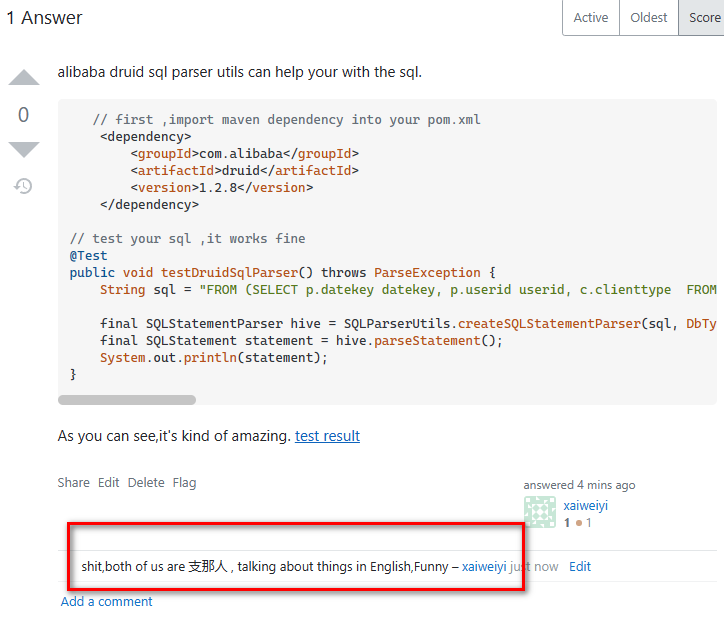Click the xaiweiyi user avatar image
The height and width of the screenshot is (617, 724).
point(540,511)
